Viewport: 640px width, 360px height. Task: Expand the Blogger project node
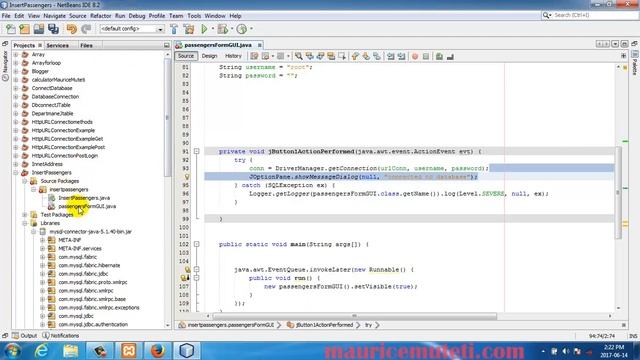[x=16, y=71]
